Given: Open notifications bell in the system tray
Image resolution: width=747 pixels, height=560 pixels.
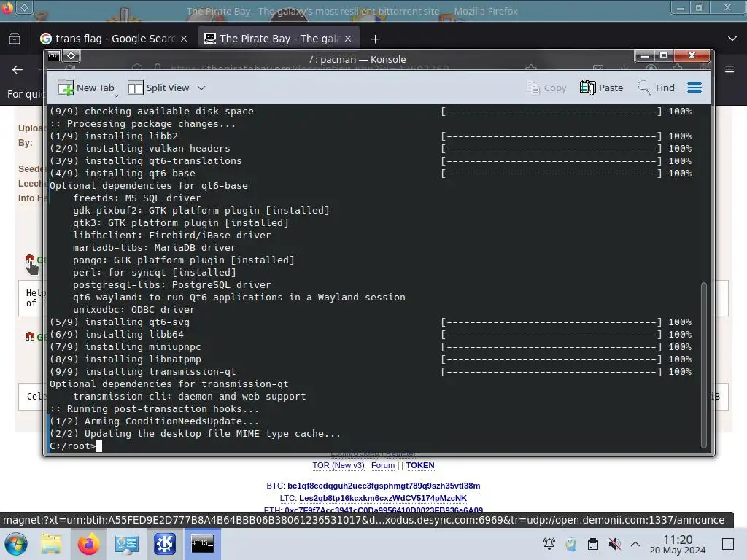Looking at the screenshot, I should [549, 544].
